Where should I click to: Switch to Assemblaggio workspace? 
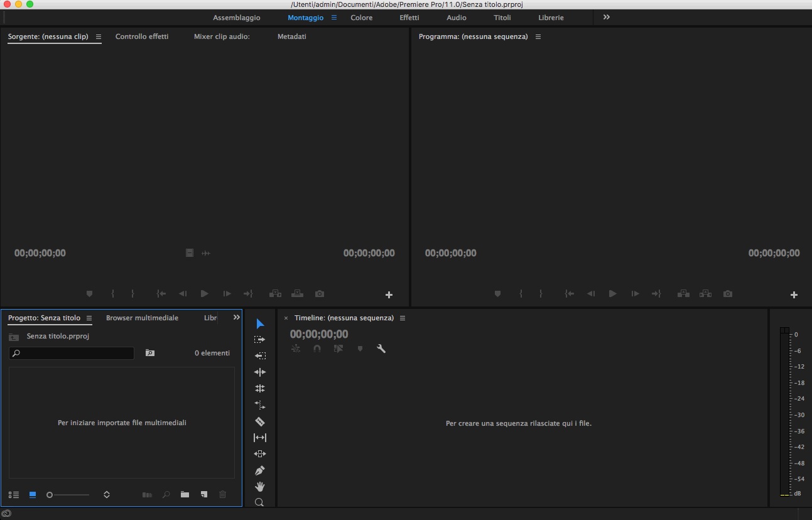[x=237, y=18]
